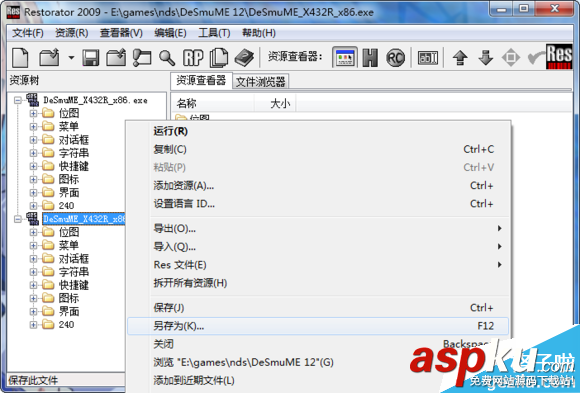The width and height of the screenshot is (580, 393).
Task: Choose 运行(R) in the context menu
Action: pos(318,131)
